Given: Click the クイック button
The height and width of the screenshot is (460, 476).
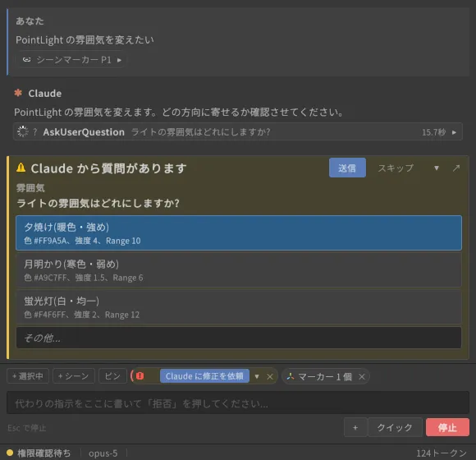Looking at the screenshot, I should click(x=395, y=427).
